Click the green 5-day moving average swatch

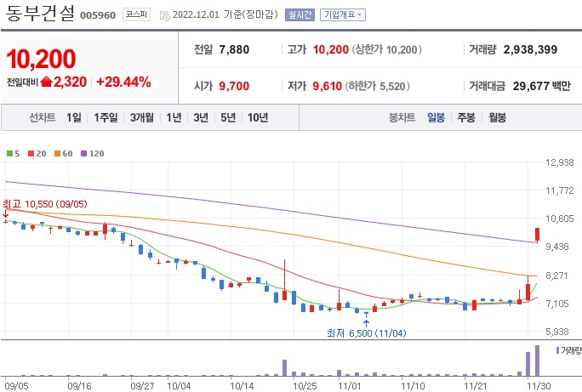(x=9, y=154)
